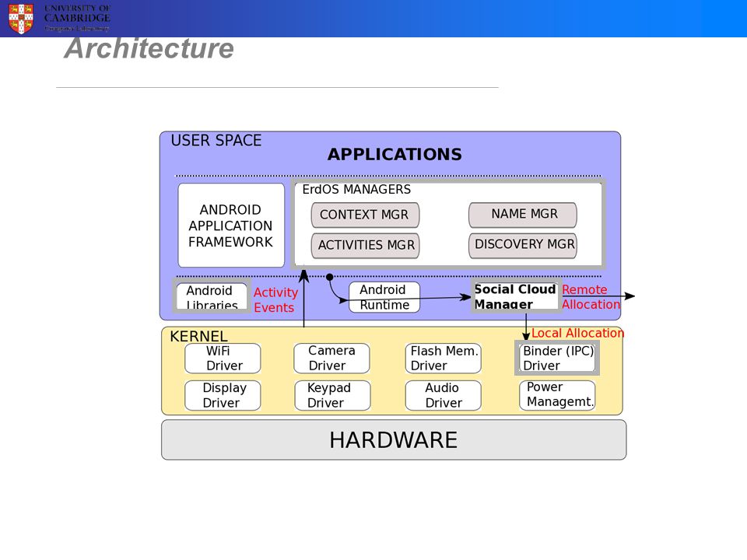Click the red Activity Events label
Image resolution: width=747 pixels, height=560 pixels.
coord(275,300)
